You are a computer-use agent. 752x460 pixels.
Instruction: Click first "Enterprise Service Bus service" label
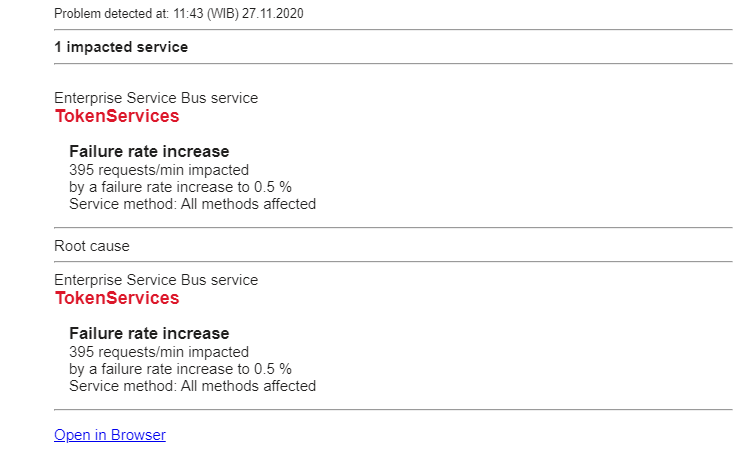[156, 98]
